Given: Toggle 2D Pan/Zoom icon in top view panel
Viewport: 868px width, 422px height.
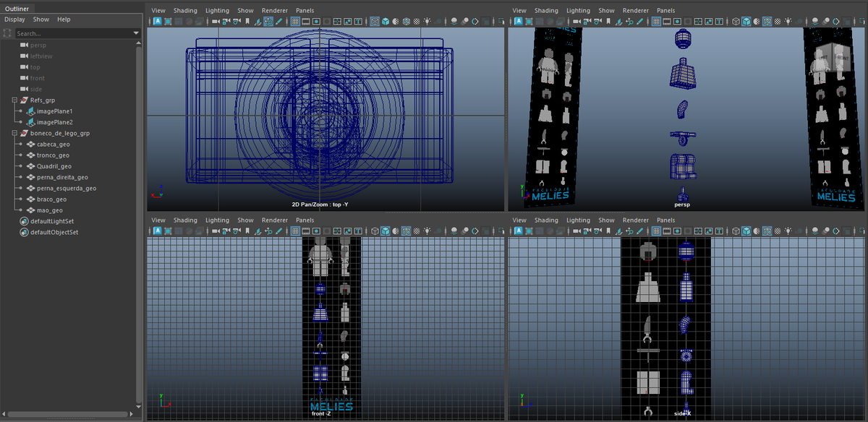Looking at the screenshot, I should pyautogui.click(x=268, y=22).
